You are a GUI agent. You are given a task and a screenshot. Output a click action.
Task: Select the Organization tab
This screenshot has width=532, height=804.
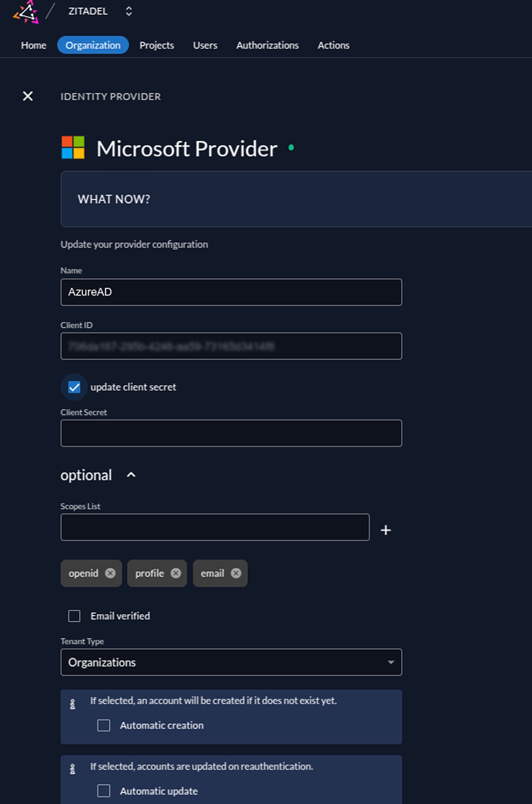(x=93, y=45)
